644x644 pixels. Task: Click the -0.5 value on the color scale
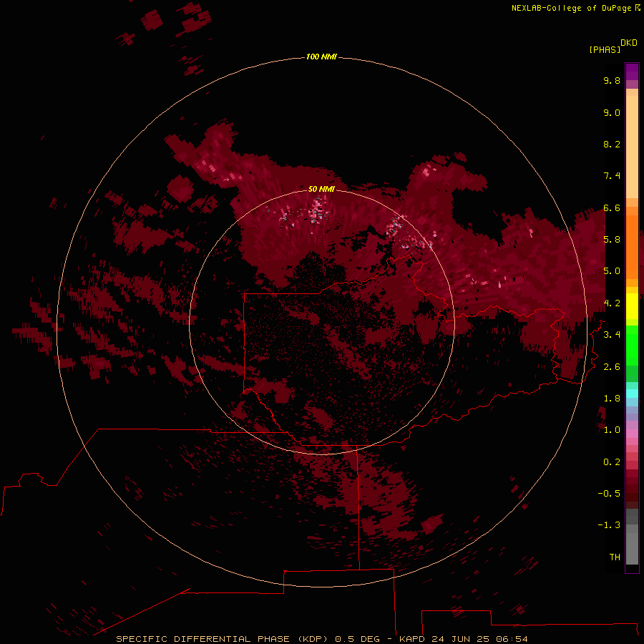click(609, 494)
